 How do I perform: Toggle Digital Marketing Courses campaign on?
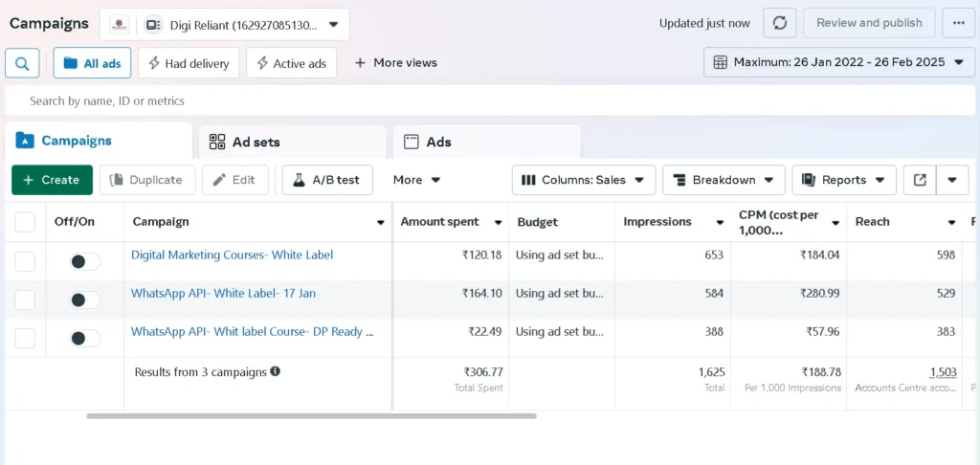click(x=84, y=262)
